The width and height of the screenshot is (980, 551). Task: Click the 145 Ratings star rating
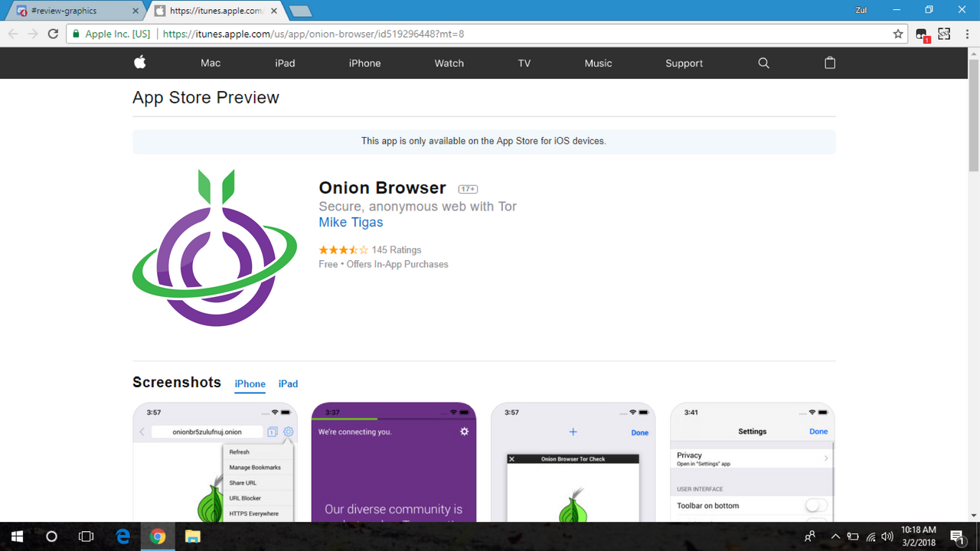370,249
